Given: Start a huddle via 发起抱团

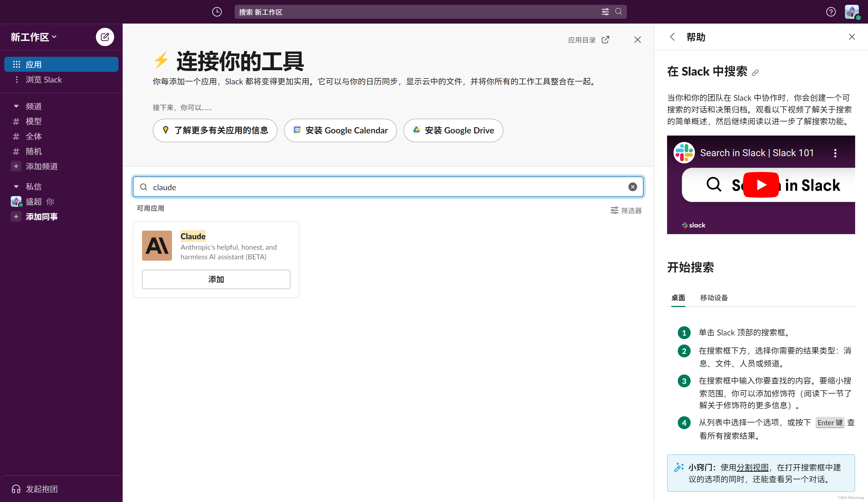Looking at the screenshot, I should [x=35, y=489].
